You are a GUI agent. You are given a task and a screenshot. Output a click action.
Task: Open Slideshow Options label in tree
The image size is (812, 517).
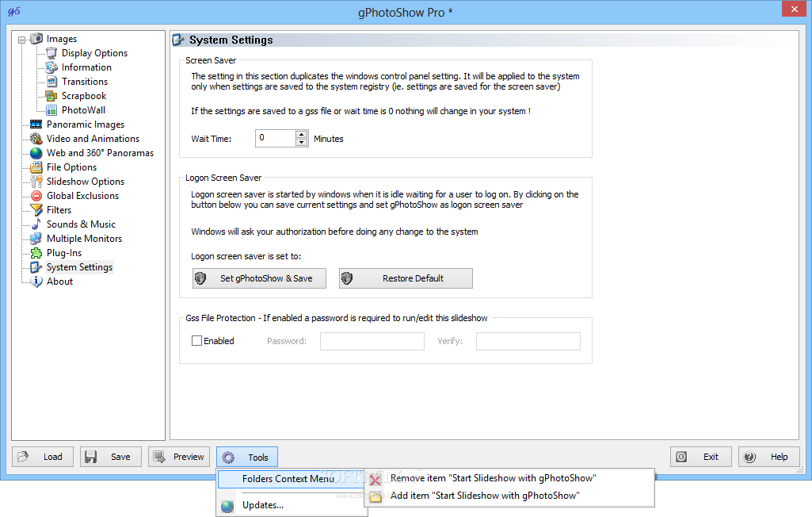coord(86,182)
